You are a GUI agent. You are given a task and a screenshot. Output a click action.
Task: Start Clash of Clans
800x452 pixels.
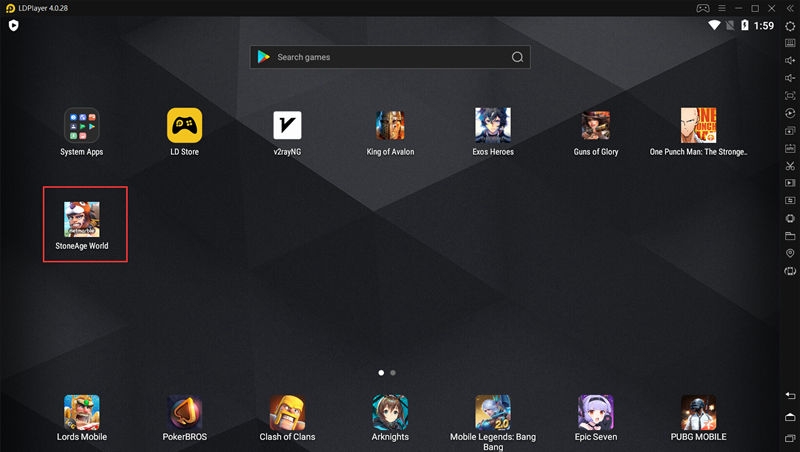tap(287, 412)
